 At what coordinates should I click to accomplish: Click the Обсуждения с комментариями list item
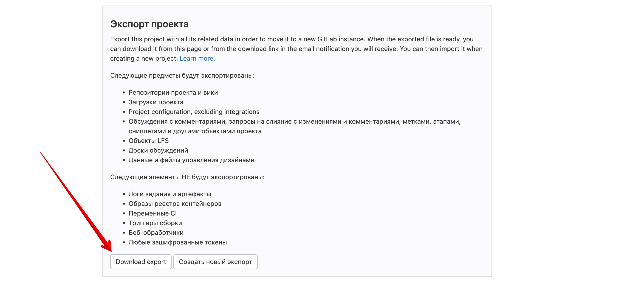coord(294,126)
